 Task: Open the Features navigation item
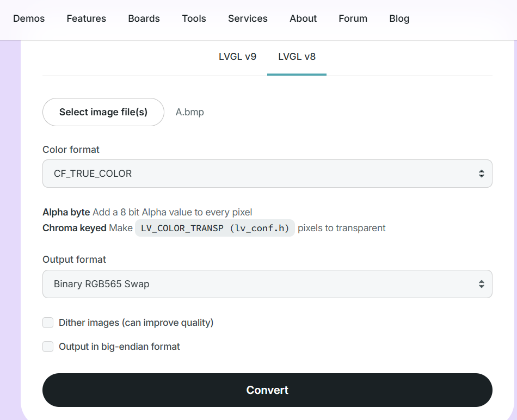coord(87,18)
